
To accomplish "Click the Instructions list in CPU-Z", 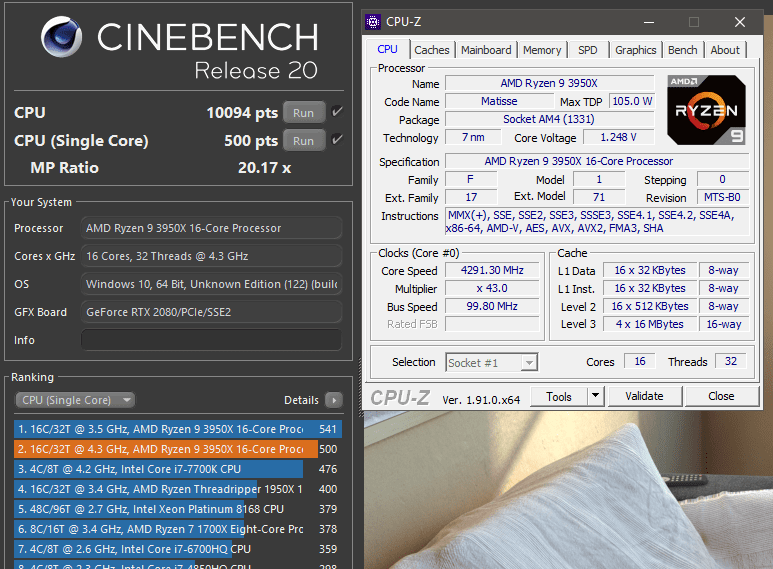I will (597, 221).
